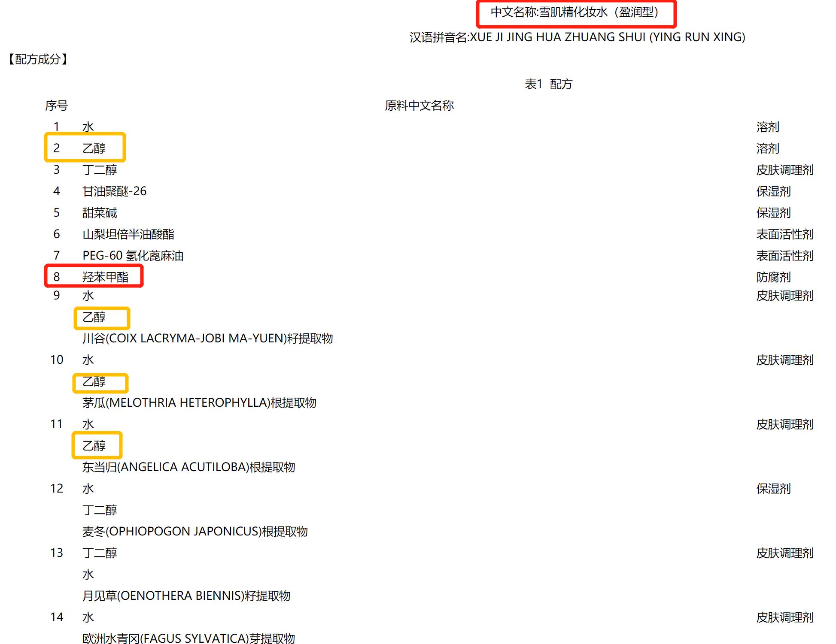Click ingredient 山梨坦倍半油酸酯
Viewport: 836px width, 644px height.
(x=128, y=234)
